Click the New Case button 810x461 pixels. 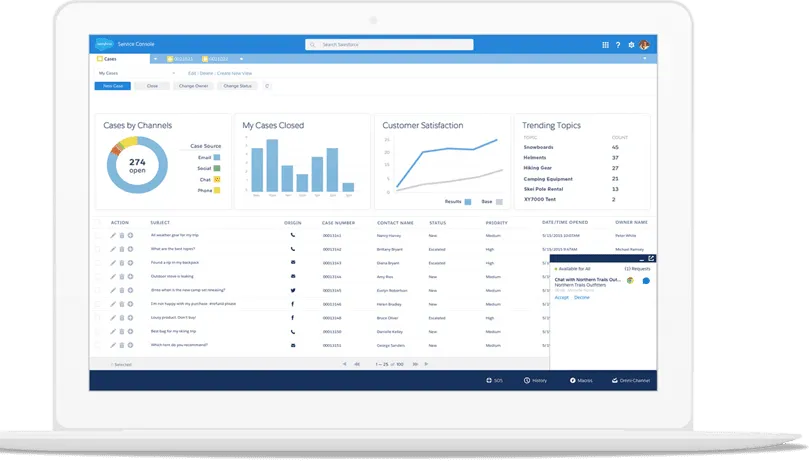(x=113, y=86)
